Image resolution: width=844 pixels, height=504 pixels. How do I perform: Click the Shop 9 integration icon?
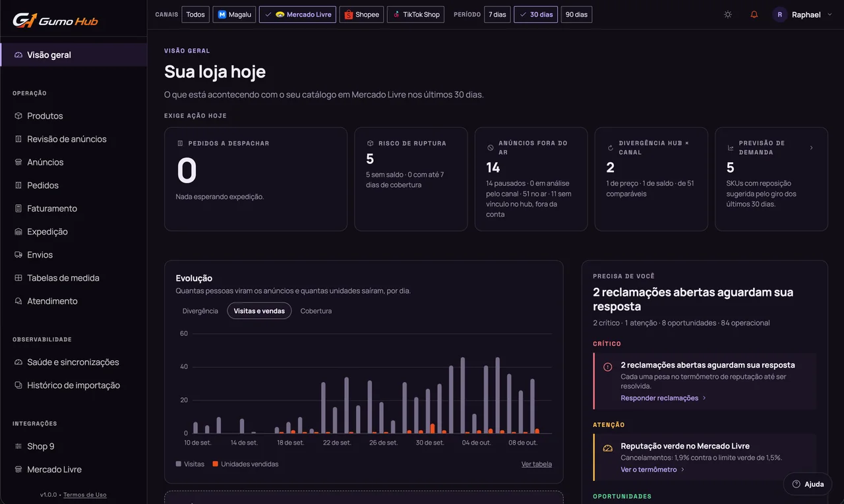click(18, 447)
